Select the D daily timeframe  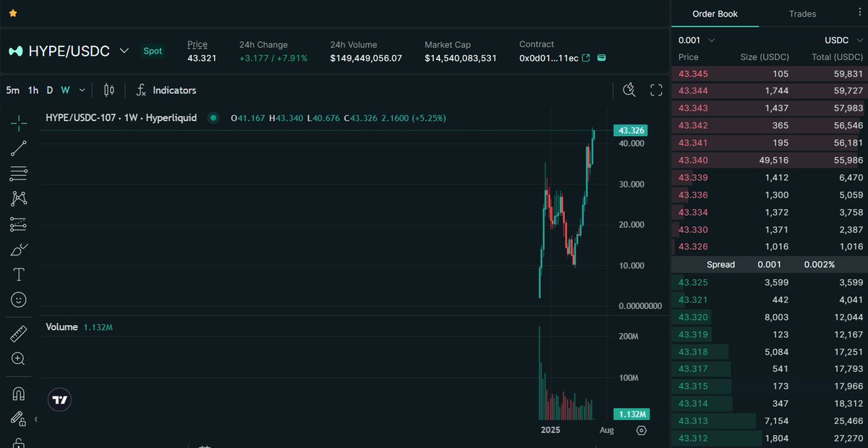49,90
